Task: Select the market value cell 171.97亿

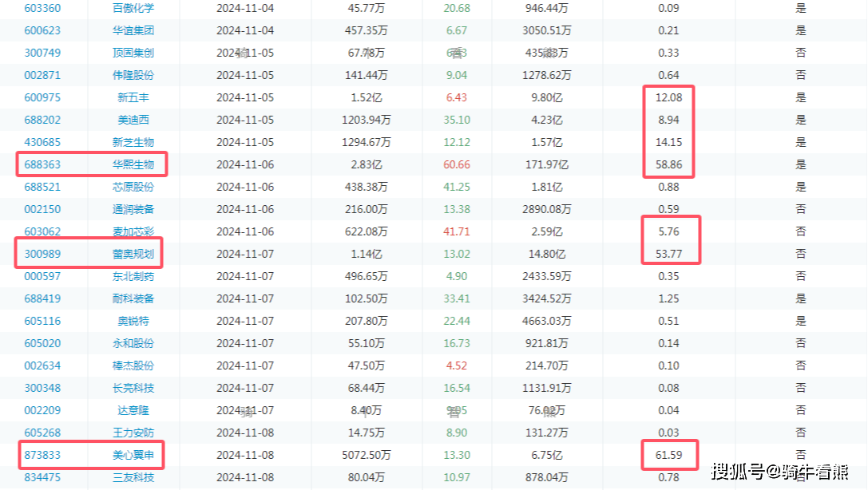Action: (x=546, y=165)
